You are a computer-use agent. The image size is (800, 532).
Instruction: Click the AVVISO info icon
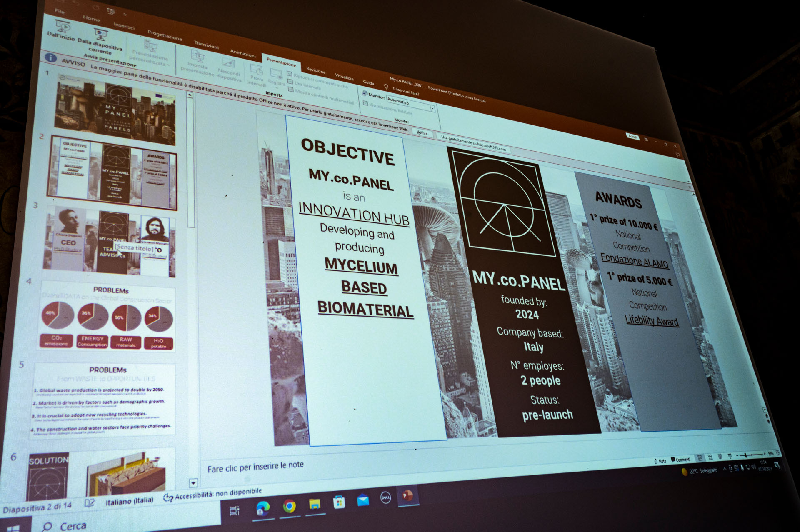click(50, 57)
